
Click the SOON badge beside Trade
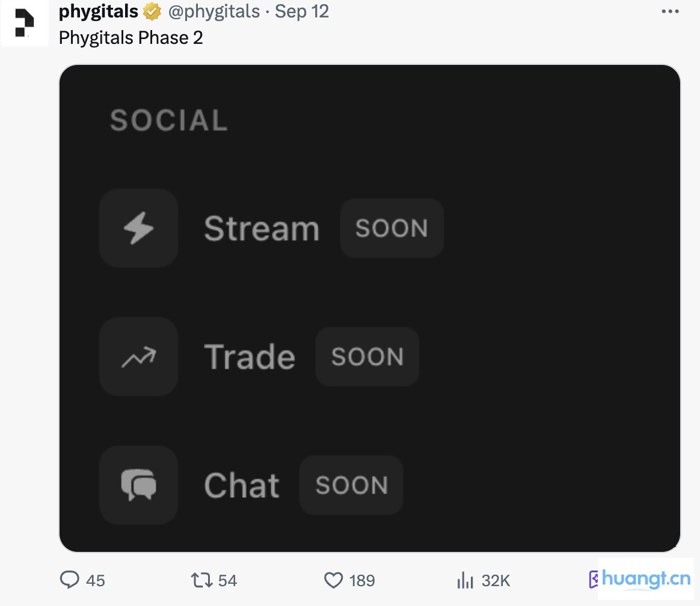coord(367,357)
